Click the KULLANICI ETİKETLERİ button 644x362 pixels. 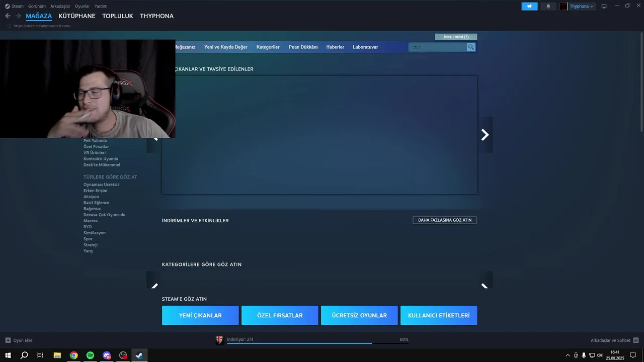tap(439, 315)
